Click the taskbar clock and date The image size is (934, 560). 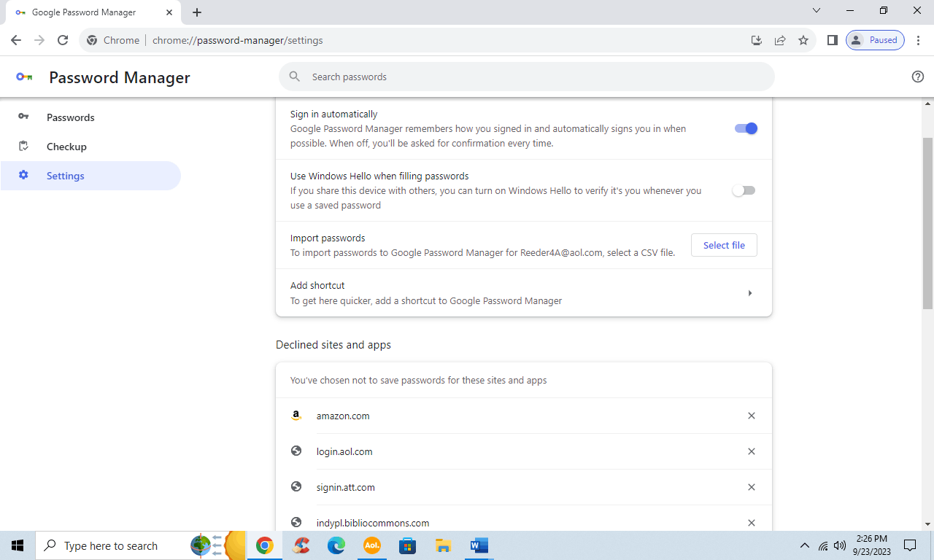[872, 545]
